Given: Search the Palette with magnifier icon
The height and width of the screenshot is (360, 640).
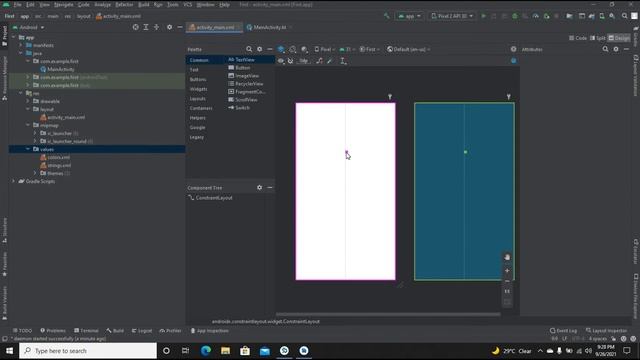Looking at the screenshot, I should pyautogui.click(x=249, y=49).
